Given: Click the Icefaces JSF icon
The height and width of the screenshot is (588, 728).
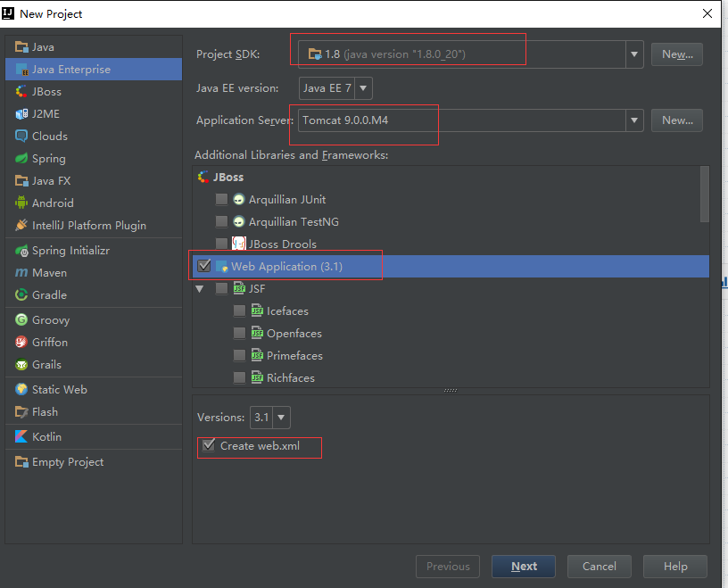Looking at the screenshot, I should pyautogui.click(x=257, y=311).
